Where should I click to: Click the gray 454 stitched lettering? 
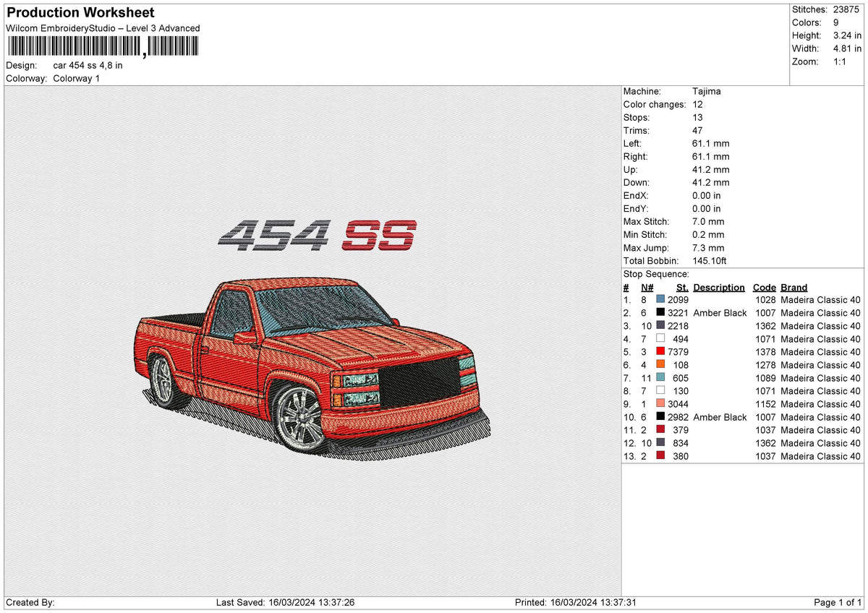pos(273,235)
